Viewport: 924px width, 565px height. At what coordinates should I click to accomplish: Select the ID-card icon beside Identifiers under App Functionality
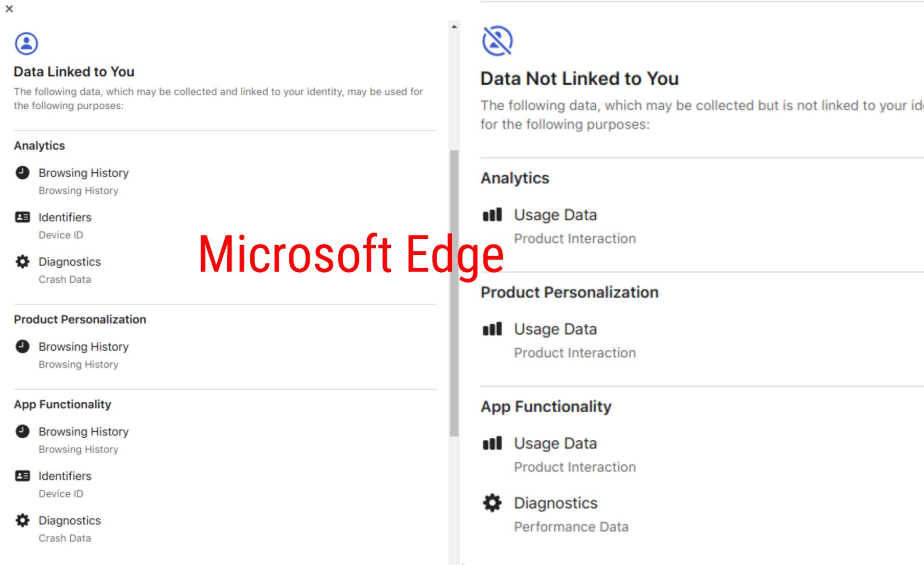(x=21, y=476)
